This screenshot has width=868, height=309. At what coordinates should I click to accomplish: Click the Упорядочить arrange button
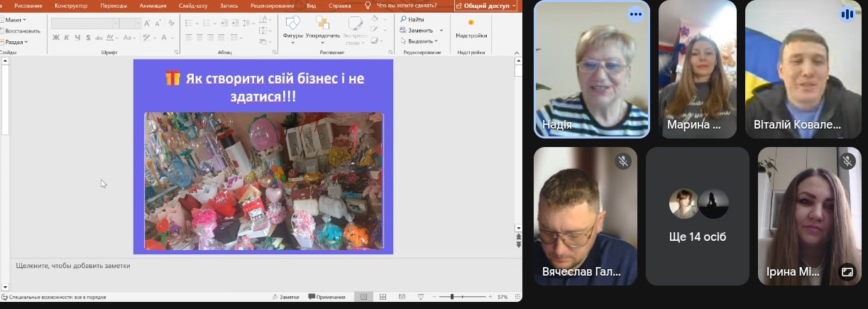click(322, 26)
